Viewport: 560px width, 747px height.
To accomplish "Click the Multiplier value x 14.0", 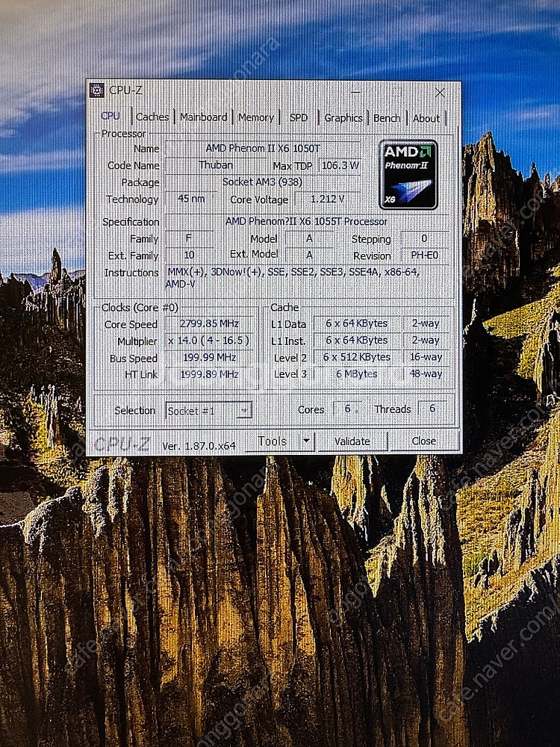I will point(209,341).
